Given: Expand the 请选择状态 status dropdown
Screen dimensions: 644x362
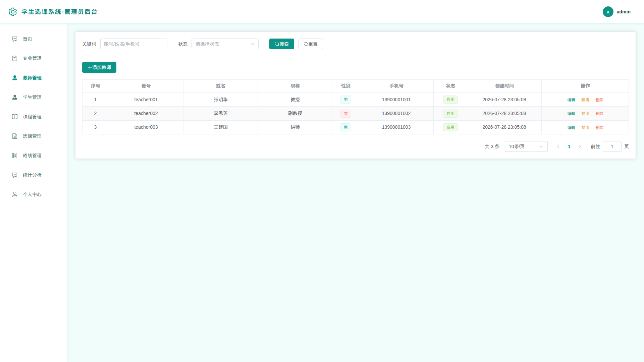Looking at the screenshot, I should (x=225, y=44).
